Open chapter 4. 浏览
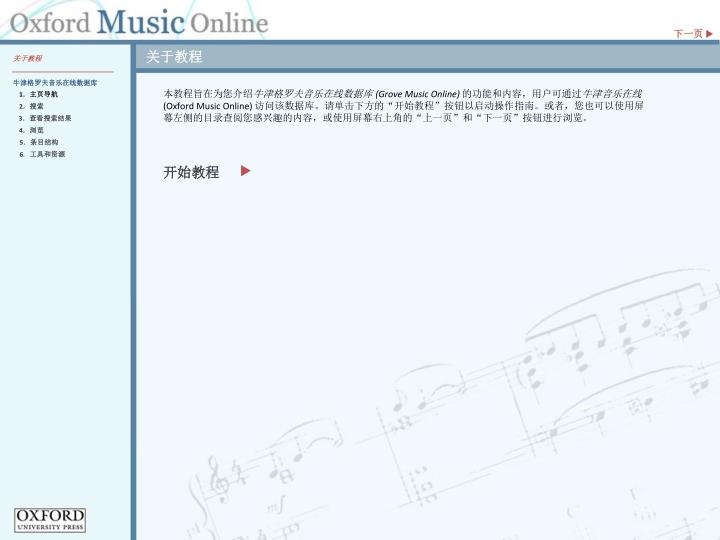720x540 pixels. coord(31,130)
